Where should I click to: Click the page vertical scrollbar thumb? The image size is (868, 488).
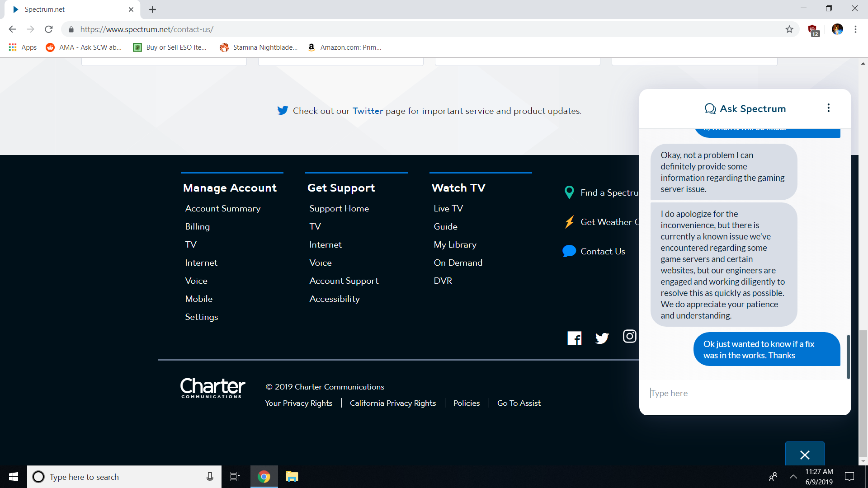coord(863,393)
